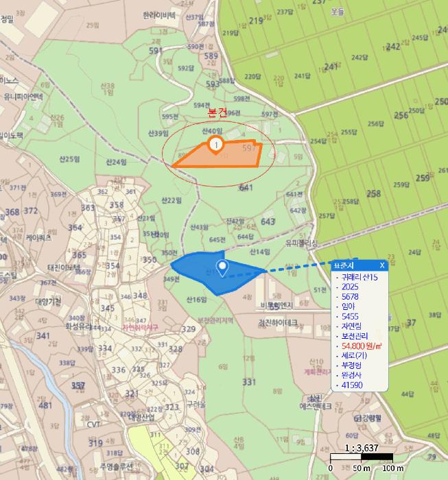The height and width of the screenshot is (480, 448).
Task: Click 귀래리 산15 address in popup
Action: (x=359, y=277)
